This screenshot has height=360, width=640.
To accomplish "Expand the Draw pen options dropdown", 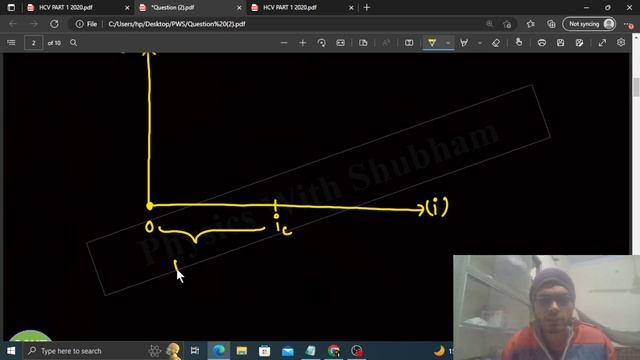I will point(448,43).
